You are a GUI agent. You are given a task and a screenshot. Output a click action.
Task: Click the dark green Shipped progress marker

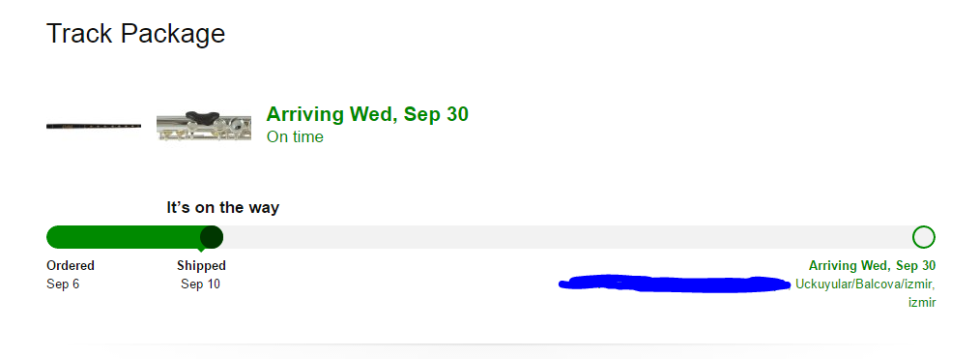click(x=212, y=237)
